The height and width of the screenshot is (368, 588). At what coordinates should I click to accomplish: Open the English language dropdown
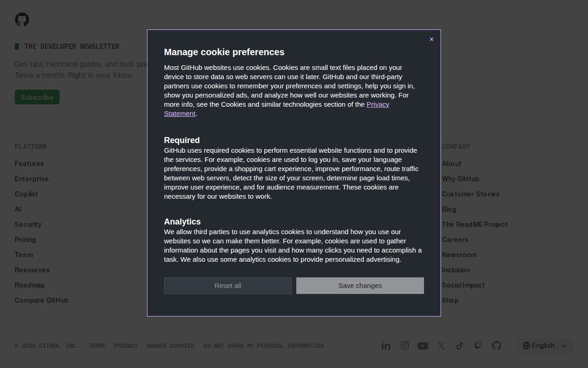tap(545, 345)
